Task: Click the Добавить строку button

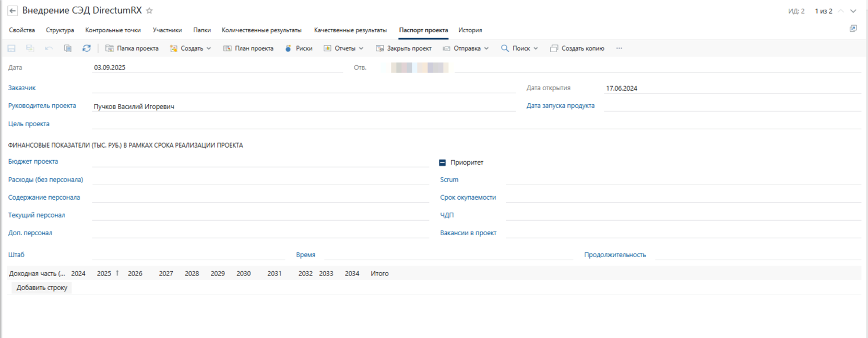Action: point(42,288)
